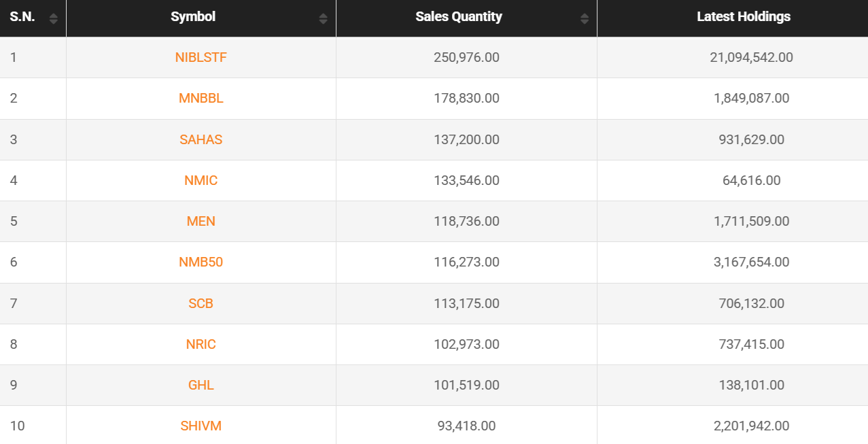Image resolution: width=868 pixels, height=444 pixels.
Task: Click sort arrows in S.N. column header
Action: click(54, 18)
